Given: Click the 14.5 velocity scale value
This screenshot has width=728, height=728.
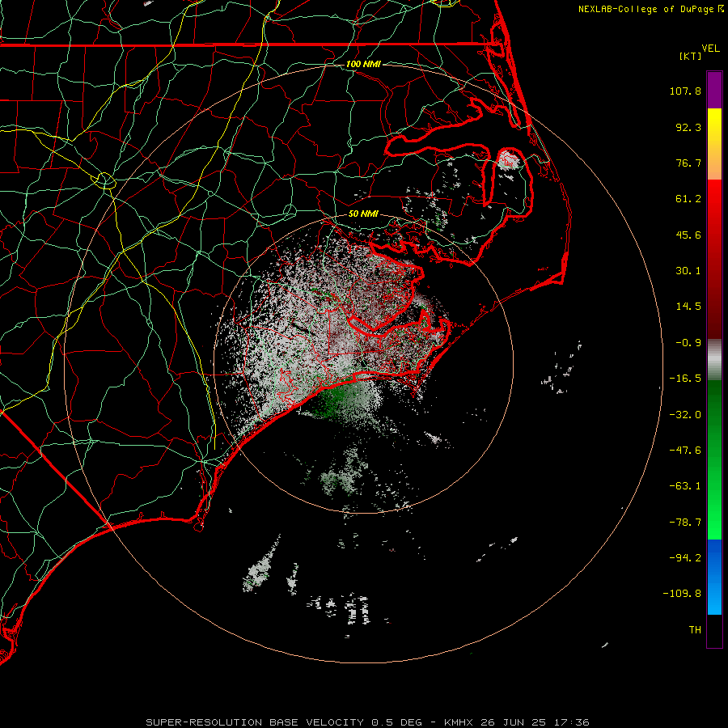Looking at the screenshot, I should click(x=688, y=307).
